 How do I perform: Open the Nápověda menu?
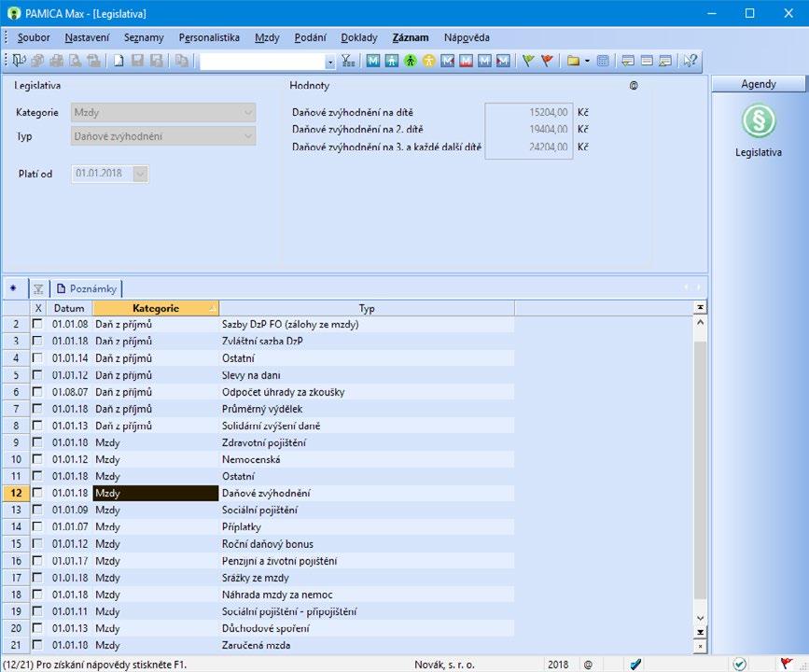[x=467, y=37]
